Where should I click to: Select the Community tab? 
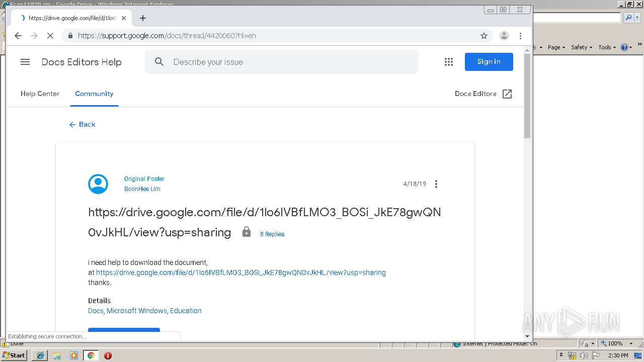pyautogui.click(x=94, y=94)
